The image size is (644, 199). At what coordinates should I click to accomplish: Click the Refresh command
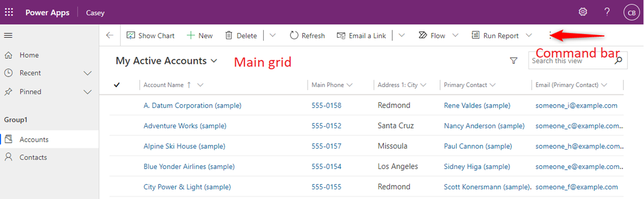308,36
